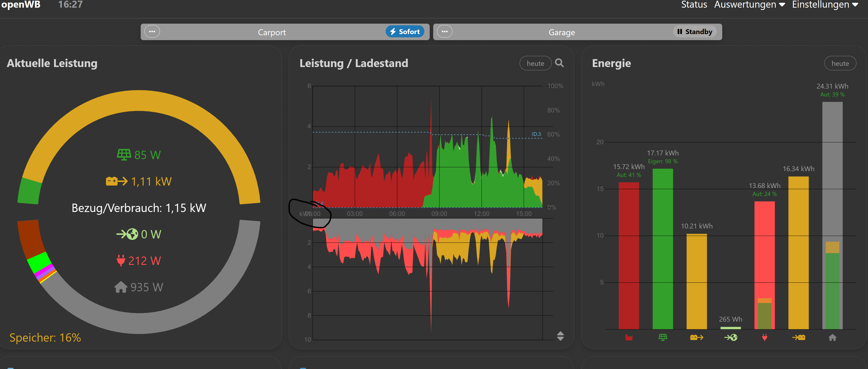This screenshot has width=868, height=369.
Task: Click the grid export globe icon under Energie
Action: tap(731, 337)
